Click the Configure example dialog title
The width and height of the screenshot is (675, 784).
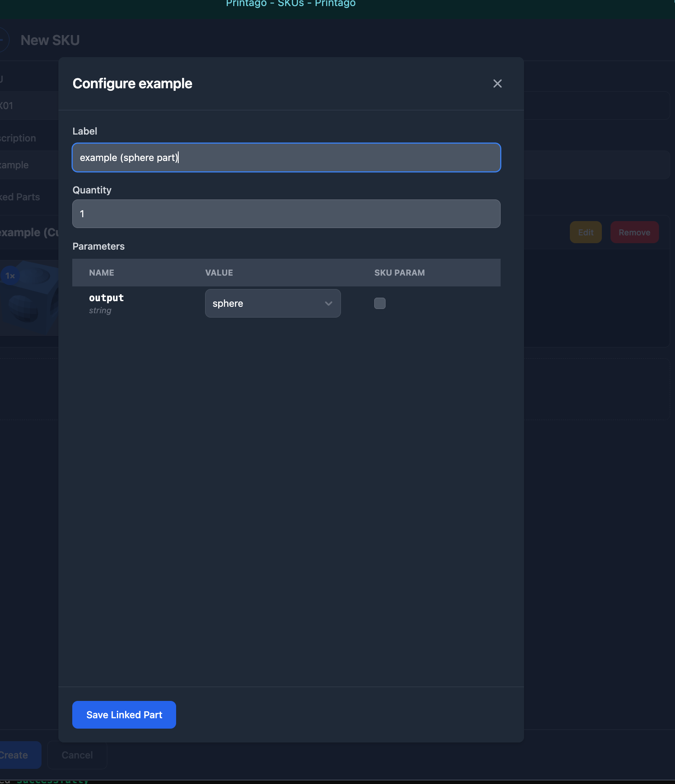coord(132,84)
